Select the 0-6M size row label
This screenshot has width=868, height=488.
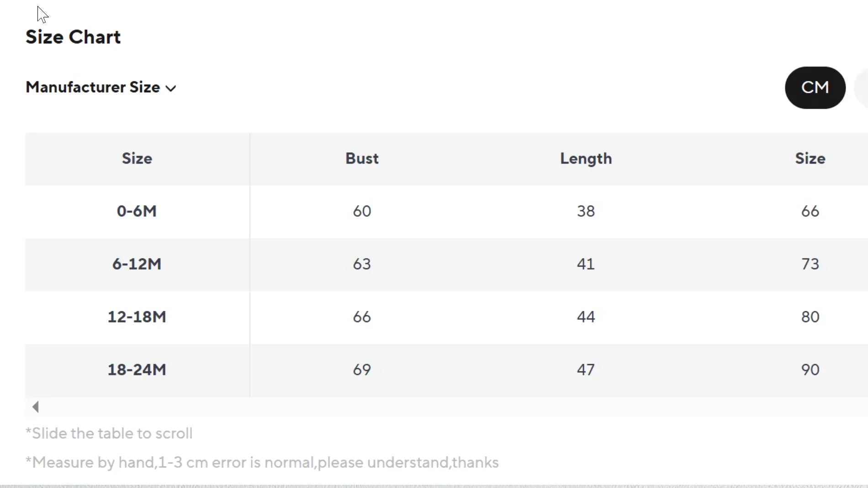137,211
